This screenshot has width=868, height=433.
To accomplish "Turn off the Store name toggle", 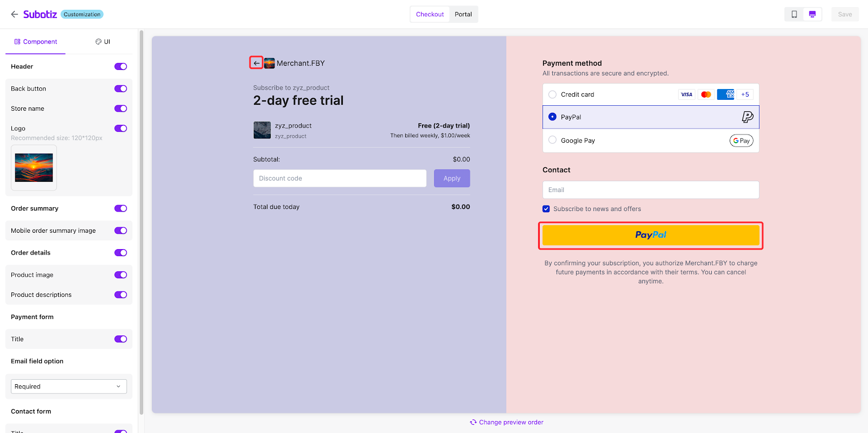I will pyautogui.click(x=120, y=109).
